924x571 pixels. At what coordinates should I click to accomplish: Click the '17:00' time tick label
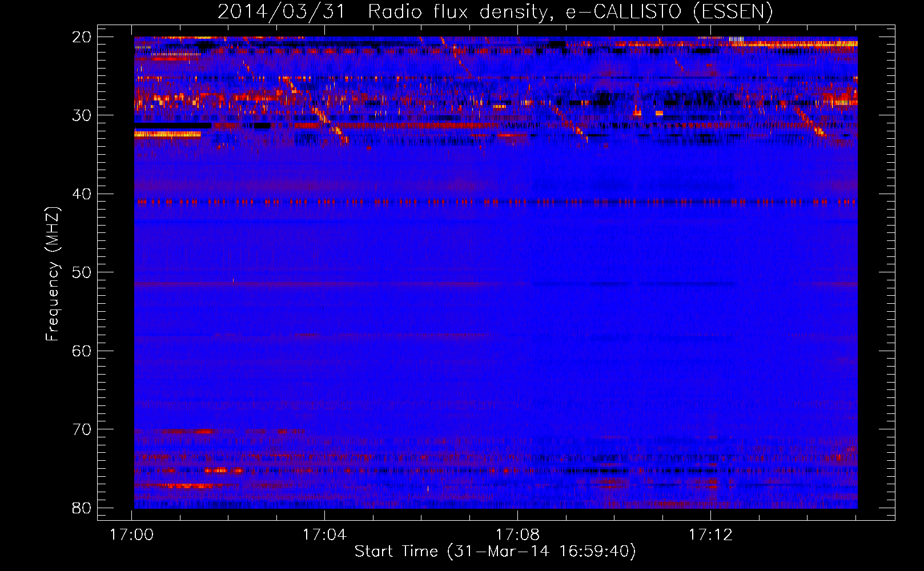pos(132,535)
